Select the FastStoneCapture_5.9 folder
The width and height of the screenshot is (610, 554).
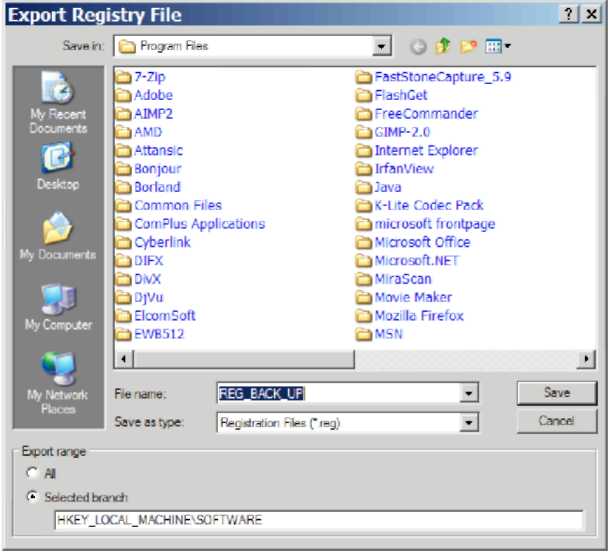point(434,77)
